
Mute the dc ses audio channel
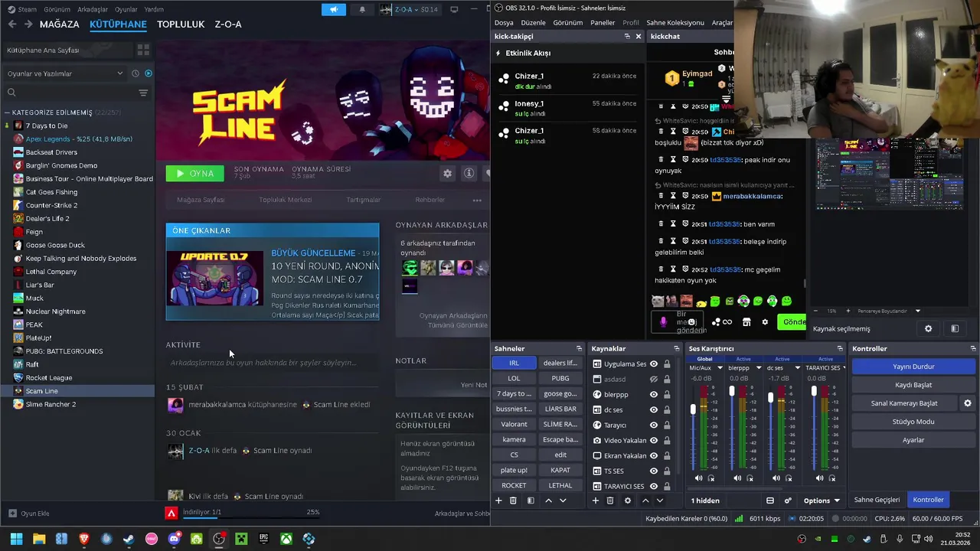click(776, 478)
